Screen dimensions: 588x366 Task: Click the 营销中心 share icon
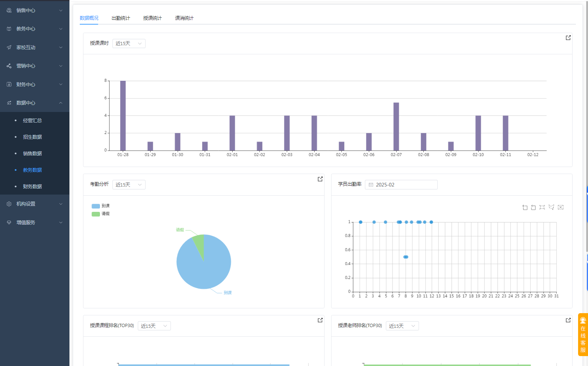[9, 66]
